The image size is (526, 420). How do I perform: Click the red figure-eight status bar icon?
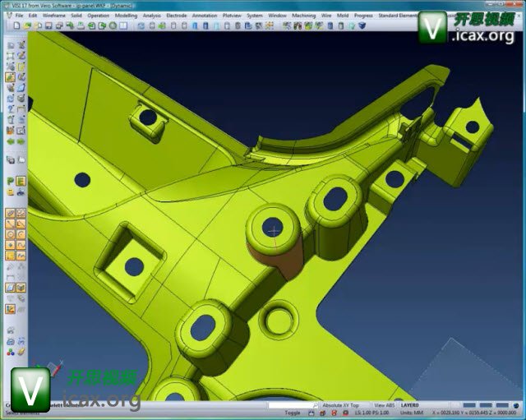tap(334, 413)
